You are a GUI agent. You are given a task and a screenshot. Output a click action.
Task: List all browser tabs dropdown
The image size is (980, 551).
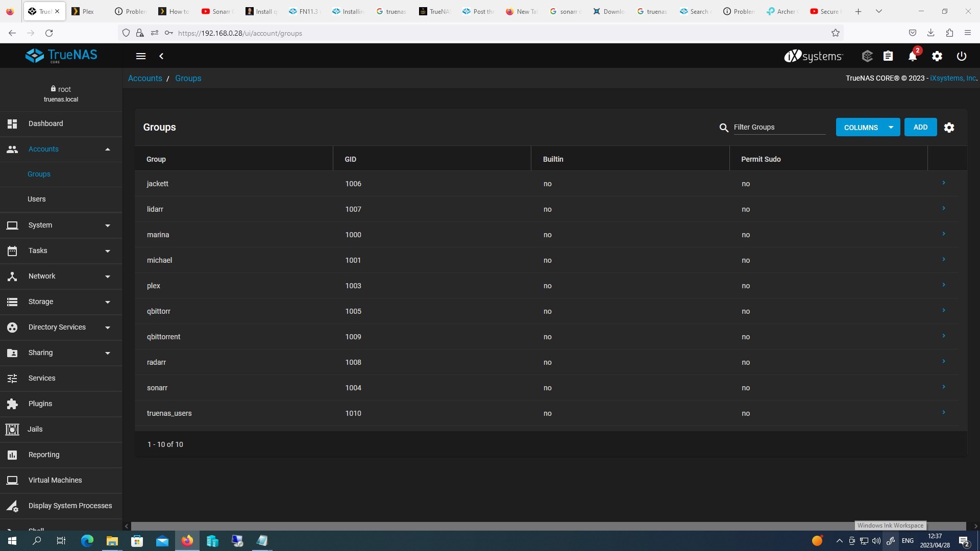pos(878,11)
